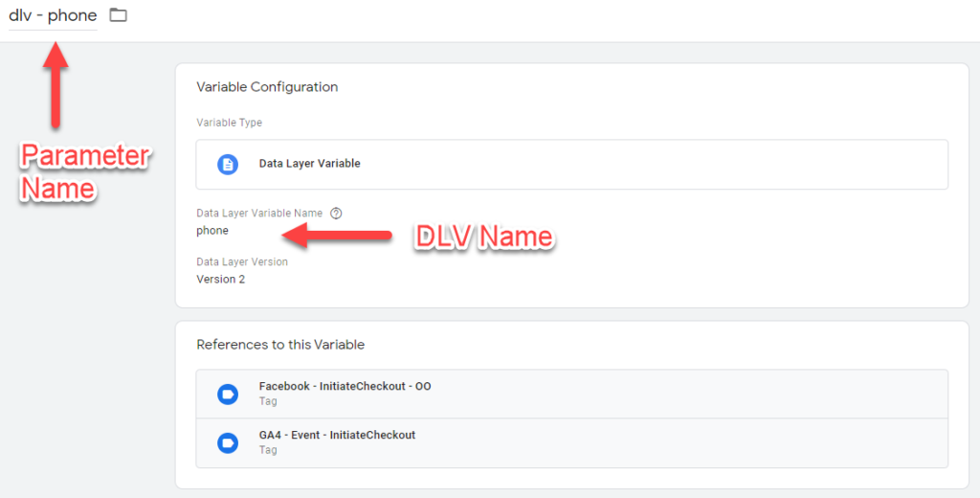Open help icon next to Data Layer Variable Name
This screenshot has height=498, width=980.
[336, 214]
